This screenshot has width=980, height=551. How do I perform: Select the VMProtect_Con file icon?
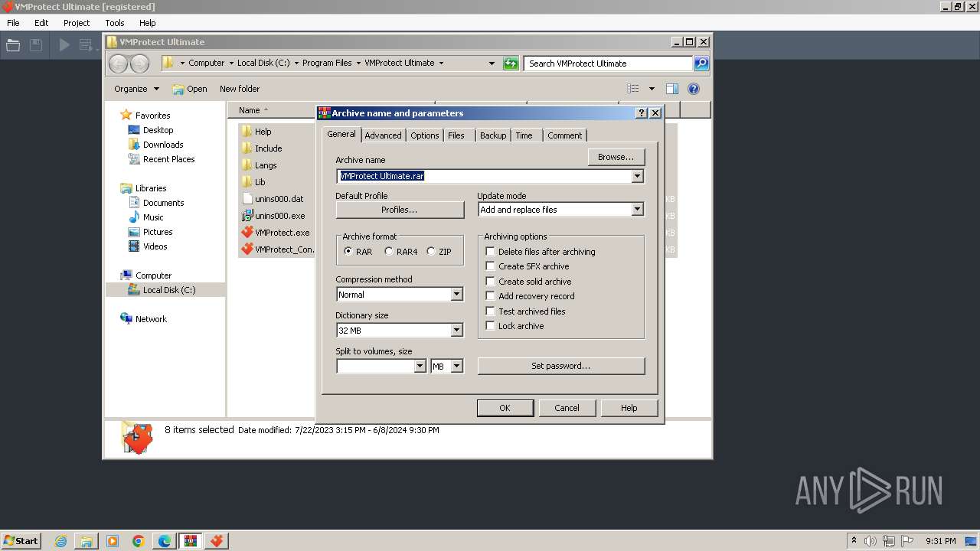(x=247, y=249)
